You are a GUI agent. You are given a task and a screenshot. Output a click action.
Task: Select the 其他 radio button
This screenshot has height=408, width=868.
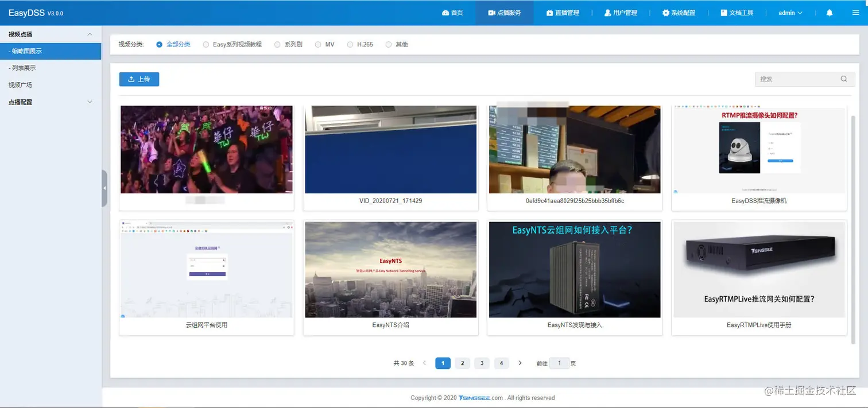pos(389,44)
